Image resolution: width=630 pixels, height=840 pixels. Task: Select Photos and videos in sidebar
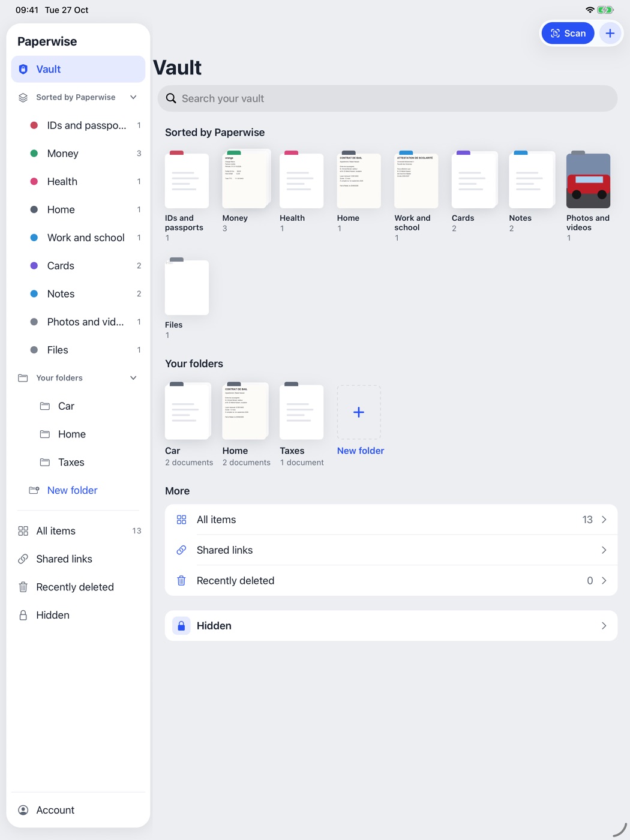click(79, 322)
